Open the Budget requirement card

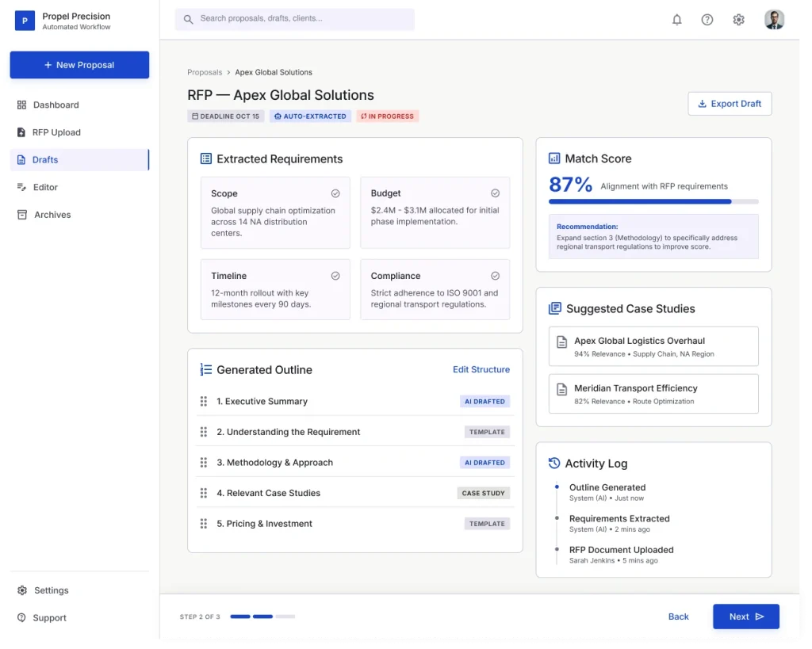(x=435, y=212)
